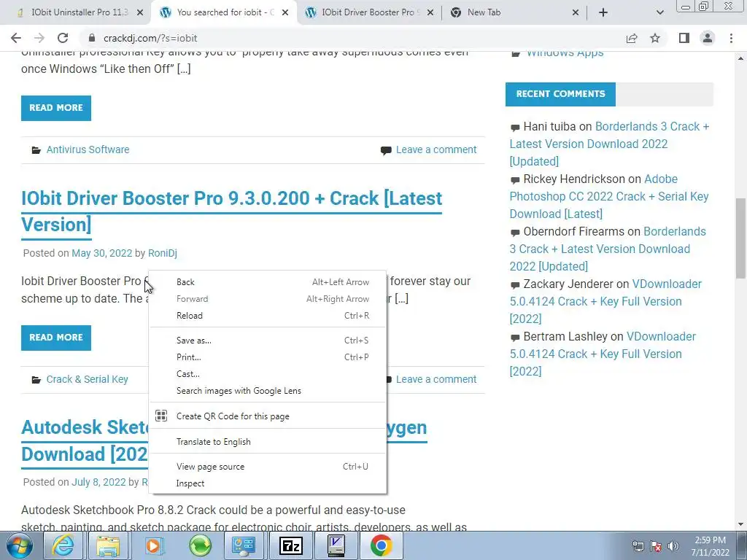Open the Chrome profile avatar
This screenshot has width=747, height=560.
tap(708, 38)
